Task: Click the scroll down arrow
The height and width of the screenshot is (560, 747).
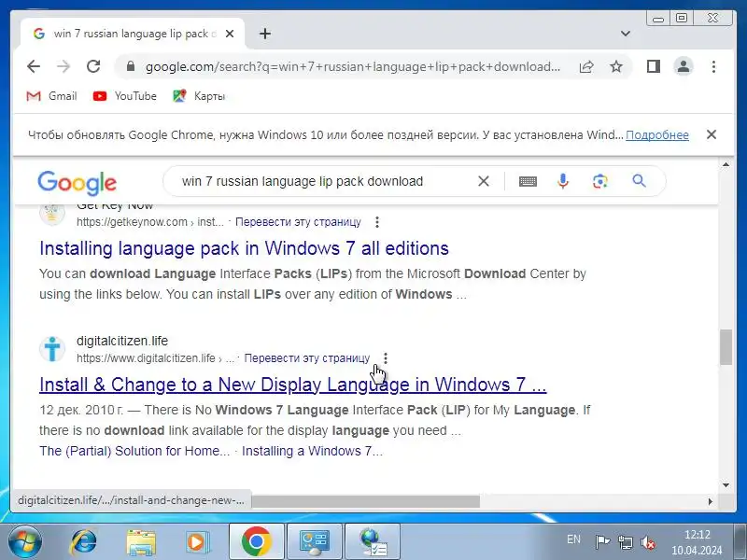Action: 726,485
